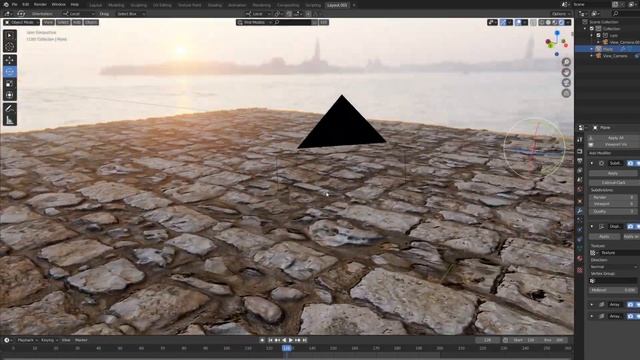Image resolution: width=640 pixels, height=360 pixels.
Task: Switch to rendered viewport shading
Action: [x=561, y=22]
